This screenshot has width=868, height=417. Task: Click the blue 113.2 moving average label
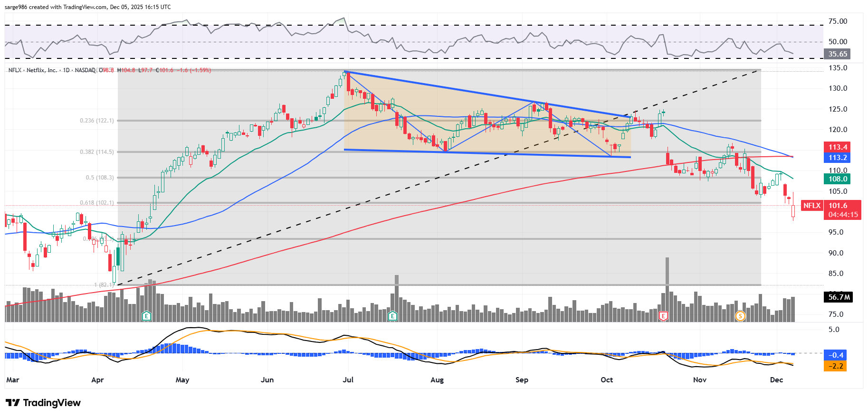point(838,158)
